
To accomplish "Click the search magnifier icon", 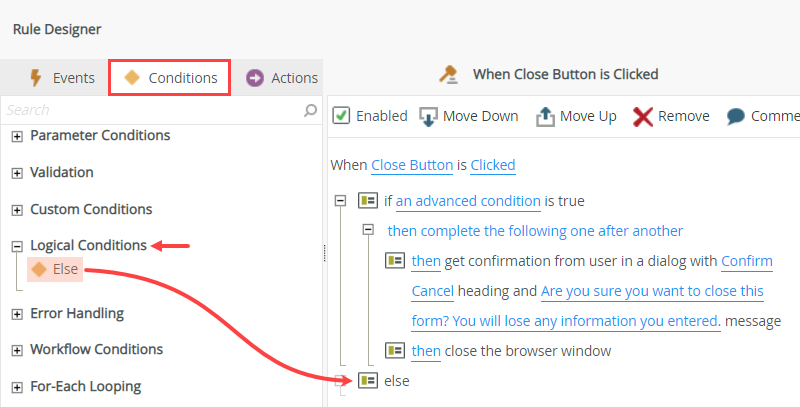I will tap(310, 110).
